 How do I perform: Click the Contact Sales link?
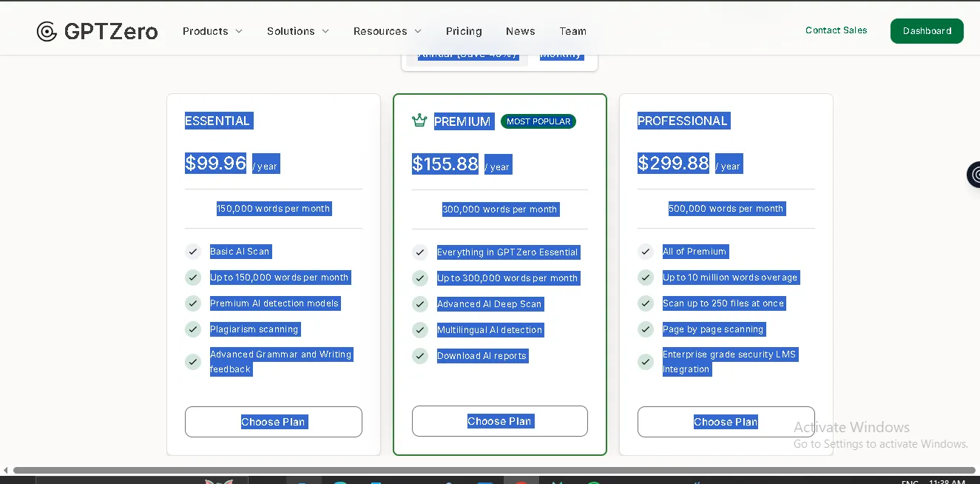836,30
